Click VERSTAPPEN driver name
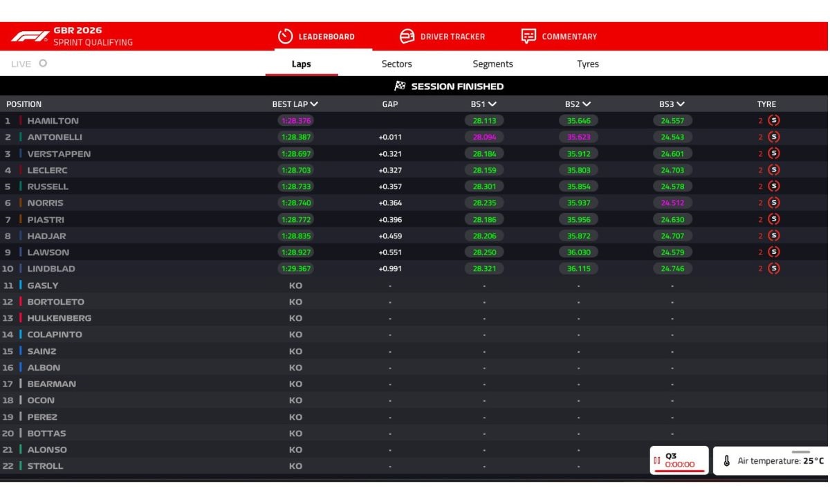This screenshot has height=504, width=830. coord(59,153)
